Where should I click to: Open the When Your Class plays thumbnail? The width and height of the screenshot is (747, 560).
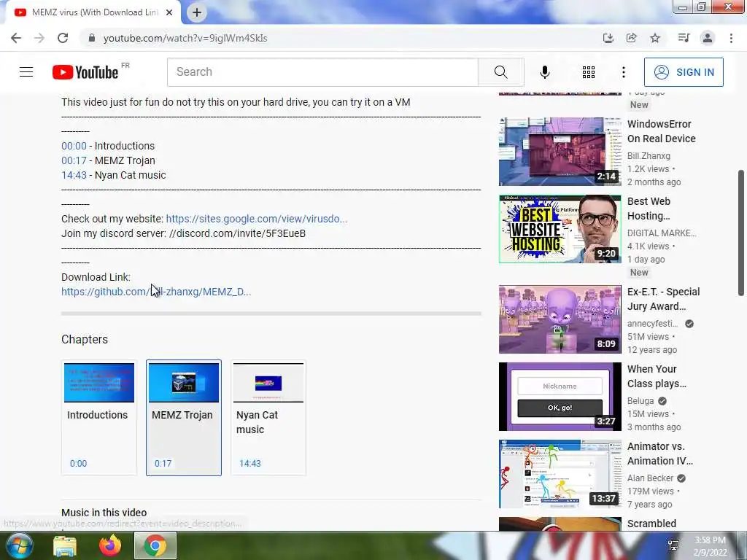[x=560, y=397]
